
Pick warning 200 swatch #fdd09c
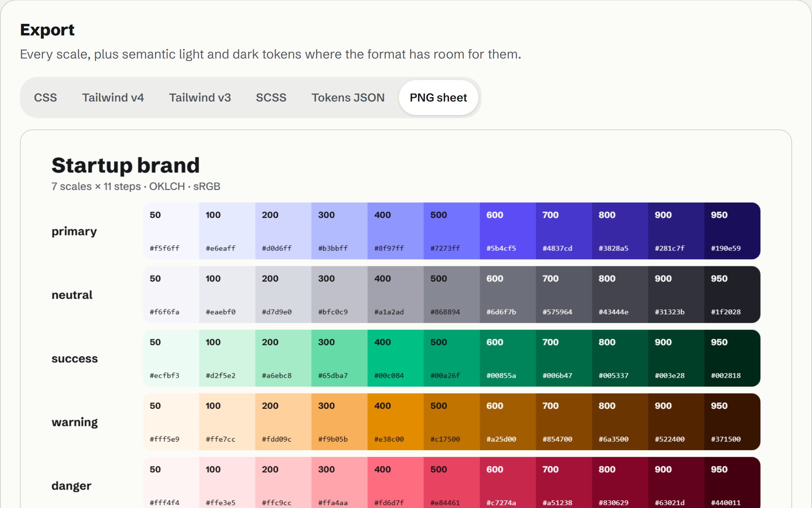click(283, 422)
